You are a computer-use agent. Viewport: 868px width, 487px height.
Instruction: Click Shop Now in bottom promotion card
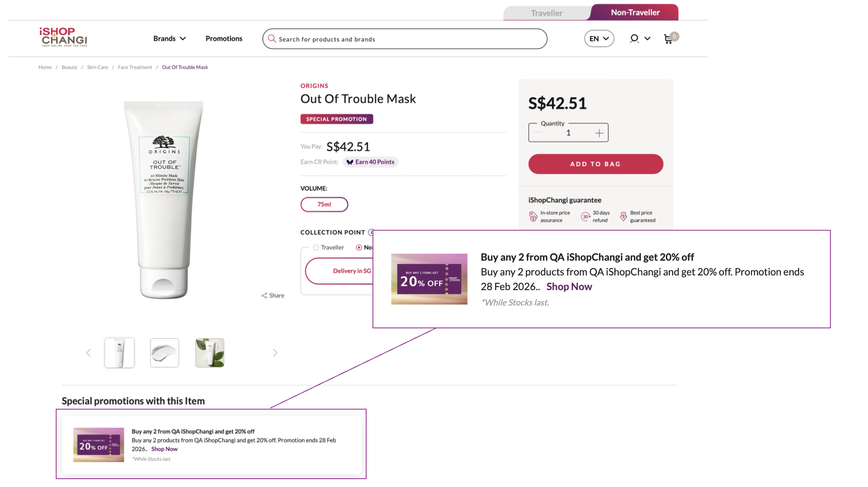point(164,449)
